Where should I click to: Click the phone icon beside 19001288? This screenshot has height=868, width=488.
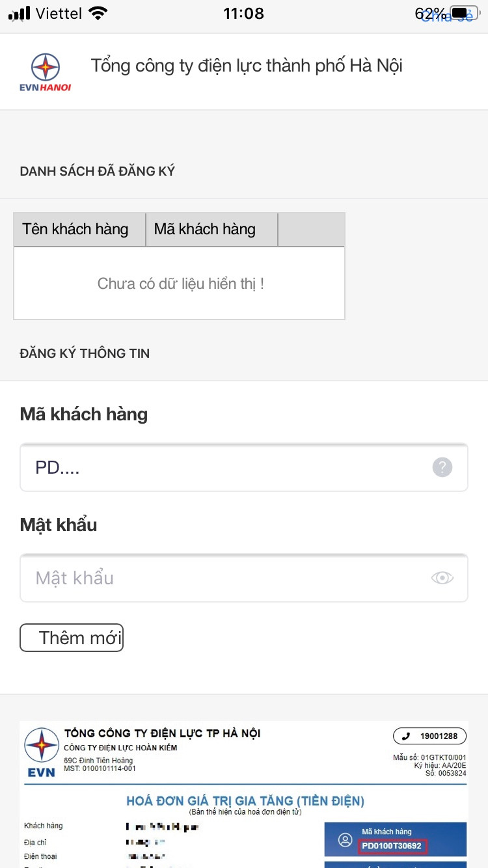(x=405, y=736)
